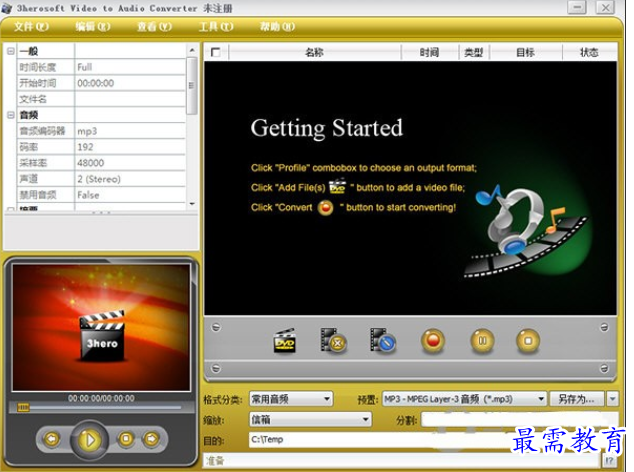Select the 声道 2 (Stereo) value
The height and width of the screenshot is (472, 634).
130,179
